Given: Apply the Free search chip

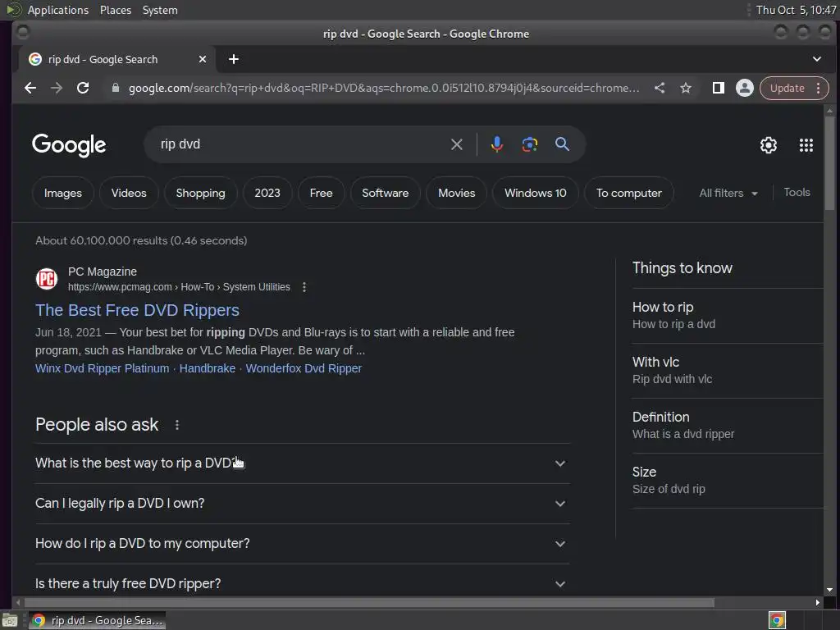Looking at the screenshot, I should tap(321, 193).
